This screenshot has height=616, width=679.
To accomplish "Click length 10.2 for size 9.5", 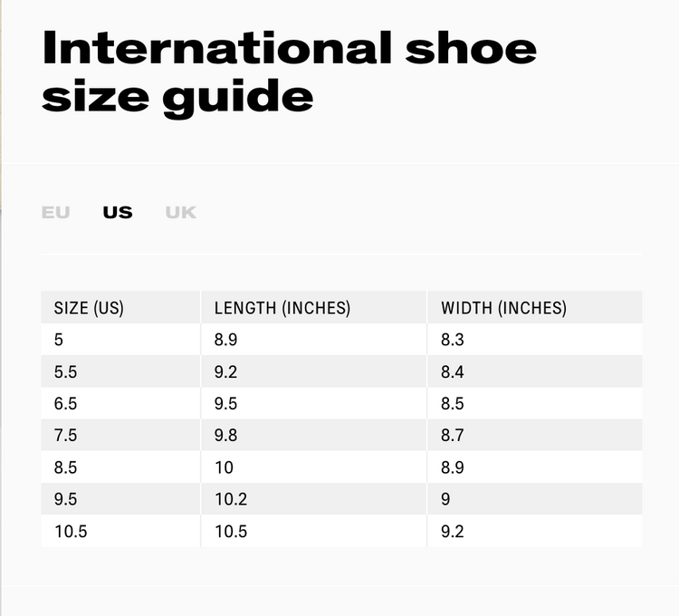I will coord(230,499).
